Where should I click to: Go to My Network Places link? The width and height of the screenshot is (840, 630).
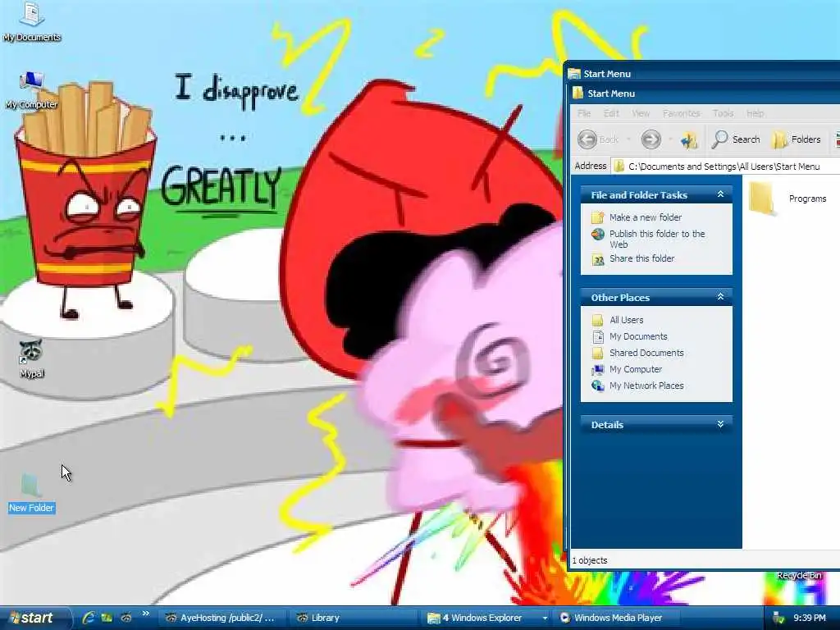[x=646, y=386]
